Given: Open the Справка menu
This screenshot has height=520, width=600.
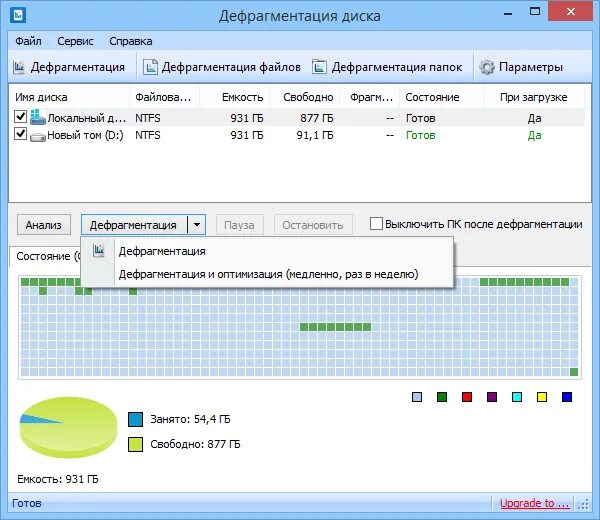Looking at the screenshot, I should (x=131, y=41).
